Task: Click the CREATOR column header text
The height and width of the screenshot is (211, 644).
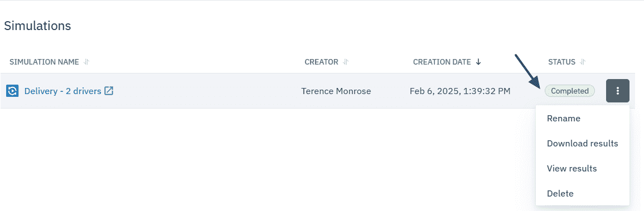Action: coord(321,62)
